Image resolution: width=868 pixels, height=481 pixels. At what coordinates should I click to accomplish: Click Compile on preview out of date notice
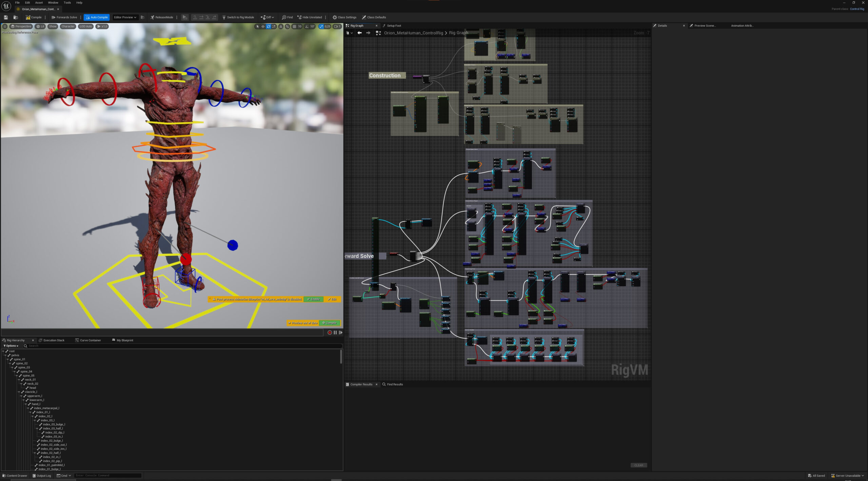[330, 323]
